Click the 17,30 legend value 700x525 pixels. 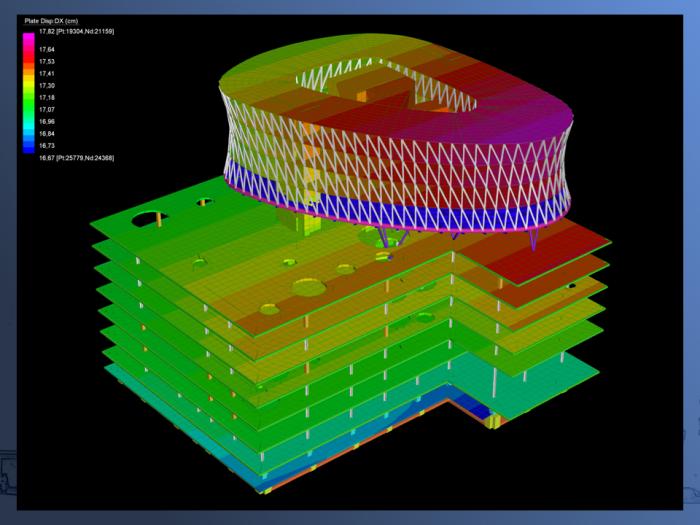click(x=47, y=85)
